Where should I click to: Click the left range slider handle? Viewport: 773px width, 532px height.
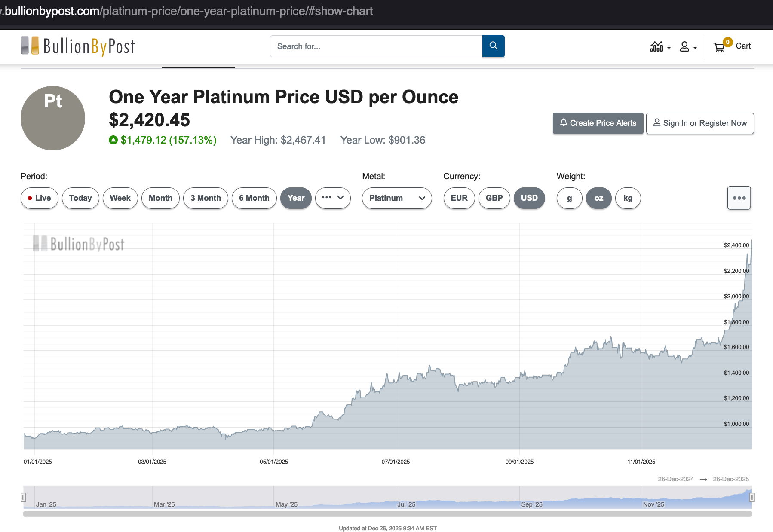click(x=23, y=497)
